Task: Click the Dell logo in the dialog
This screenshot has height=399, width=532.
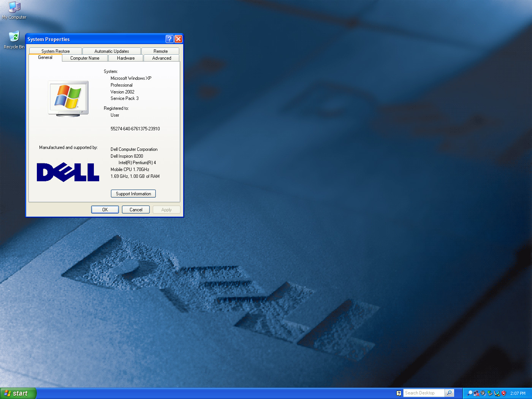Action: (68, 172)
